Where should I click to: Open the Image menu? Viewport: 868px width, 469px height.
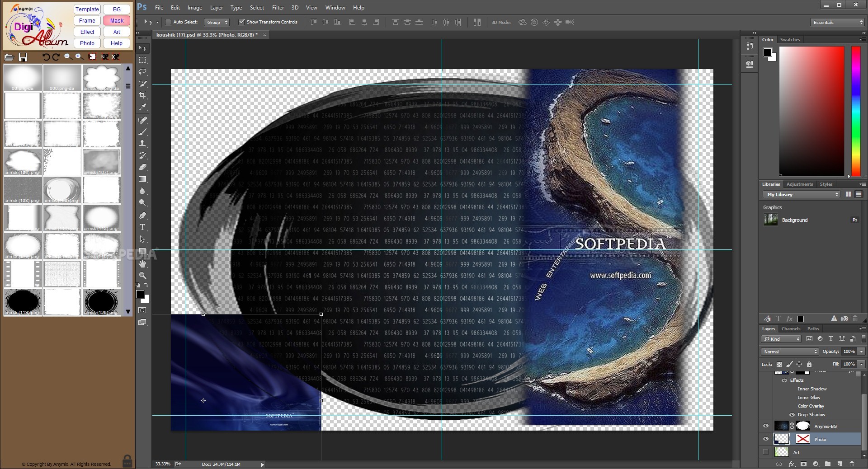(195, 8)
